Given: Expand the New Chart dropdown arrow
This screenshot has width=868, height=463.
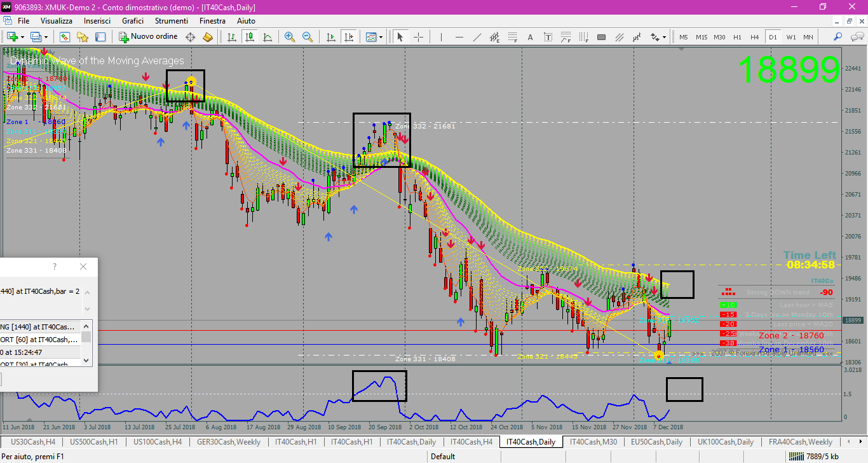Looking at the screenshot, I should (x=23, y=37).
